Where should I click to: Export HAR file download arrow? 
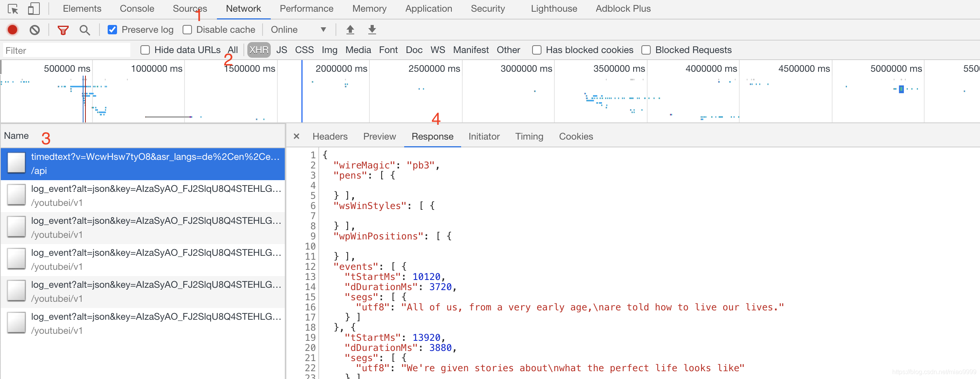[372, 30]
